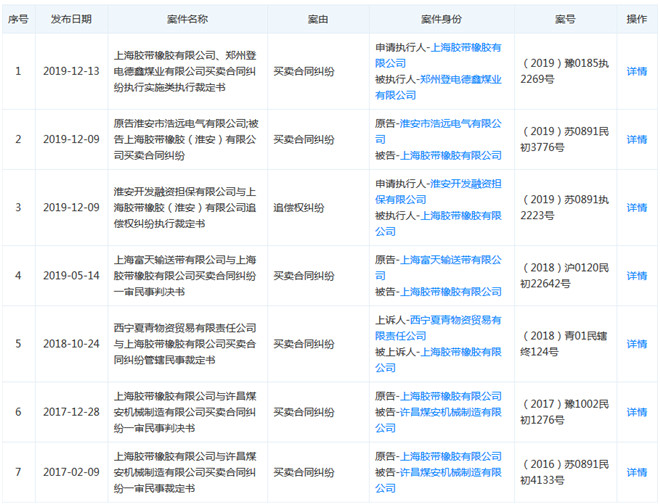Click case name with 郑州登电德鑫煤业 执行裁定书
Image resolution: width=660 pixels, height=504 pixels.
(185, 71)
